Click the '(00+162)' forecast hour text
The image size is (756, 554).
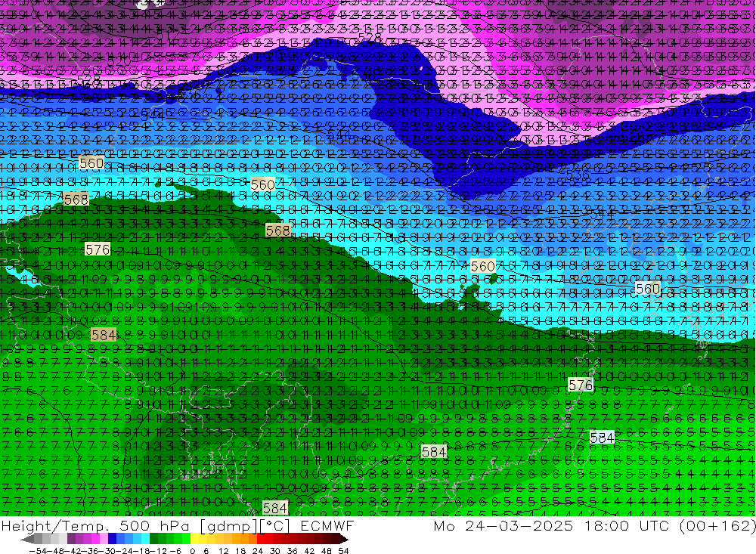(x=717, y=525)
